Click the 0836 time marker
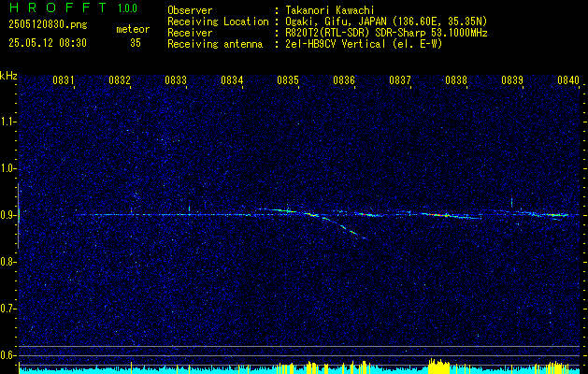 click(x=344, y=80)
